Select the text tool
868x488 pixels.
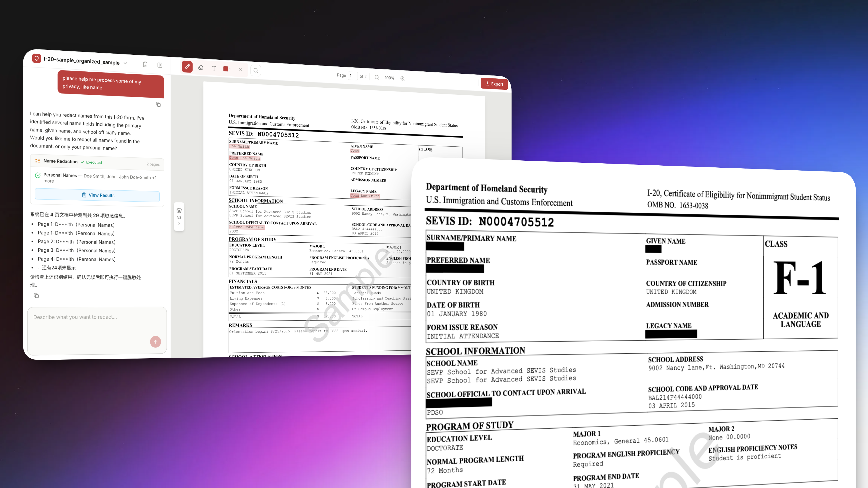pyautogui.click(x=214, y=68)
